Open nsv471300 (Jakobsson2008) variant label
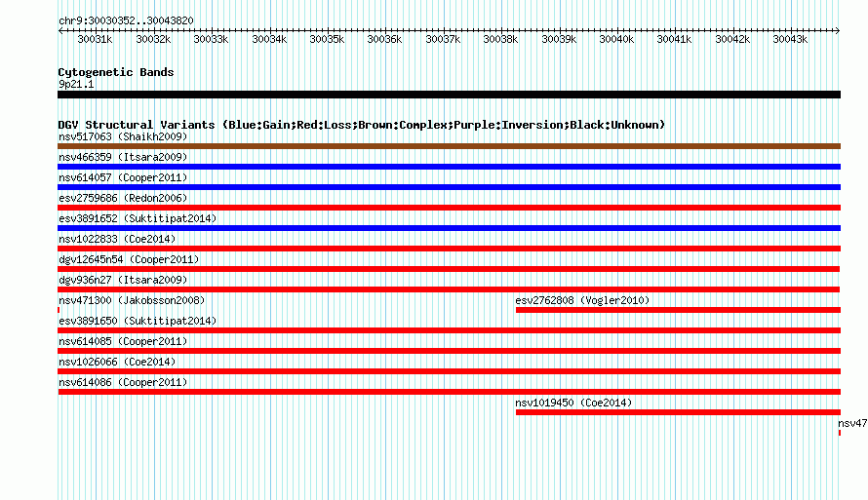The width and height of the screenshot is (868, 500). (132, 300)
